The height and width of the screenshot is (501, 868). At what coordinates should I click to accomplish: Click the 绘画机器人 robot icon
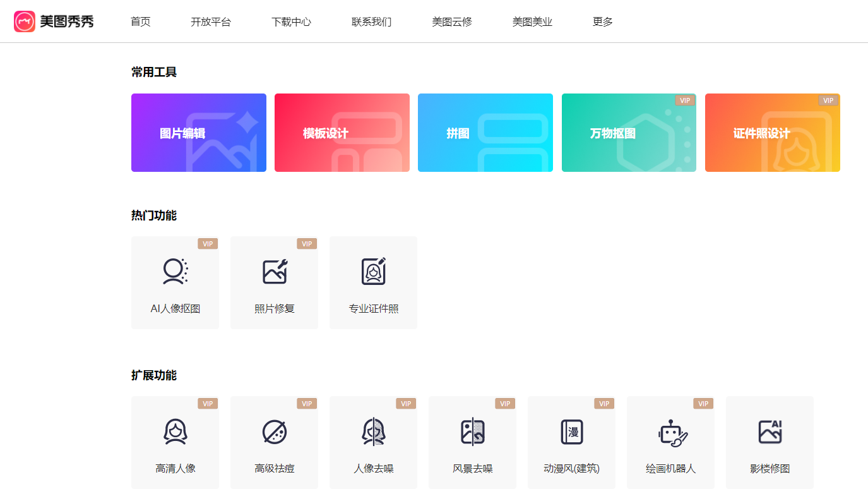(672, 433)
